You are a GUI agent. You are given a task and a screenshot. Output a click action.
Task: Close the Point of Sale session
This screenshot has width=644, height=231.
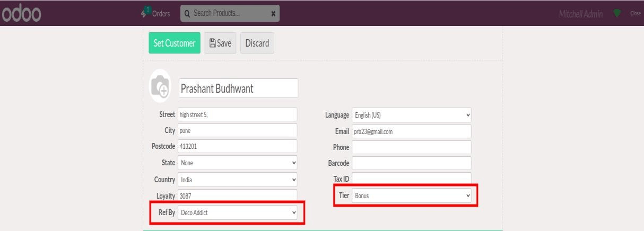tap(636, 13)
